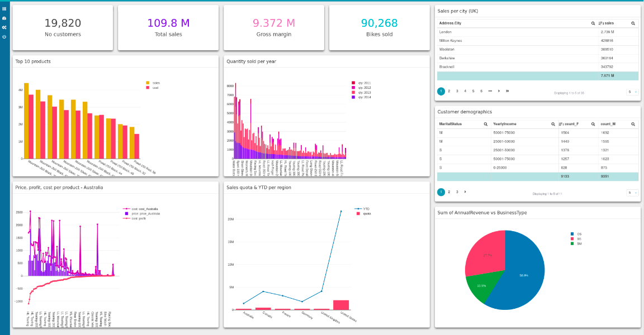Click search icon in MaritalStatus column
Viewport: 644px width, 335px height.
485,123
